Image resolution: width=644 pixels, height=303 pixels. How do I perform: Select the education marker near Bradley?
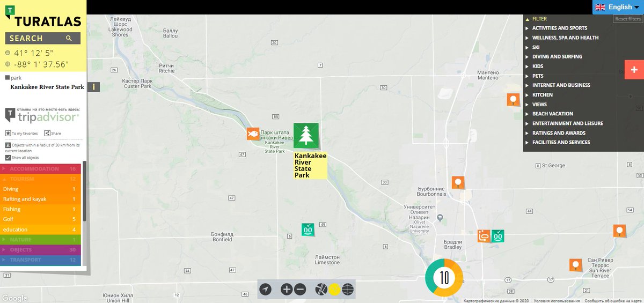point(498,236)
